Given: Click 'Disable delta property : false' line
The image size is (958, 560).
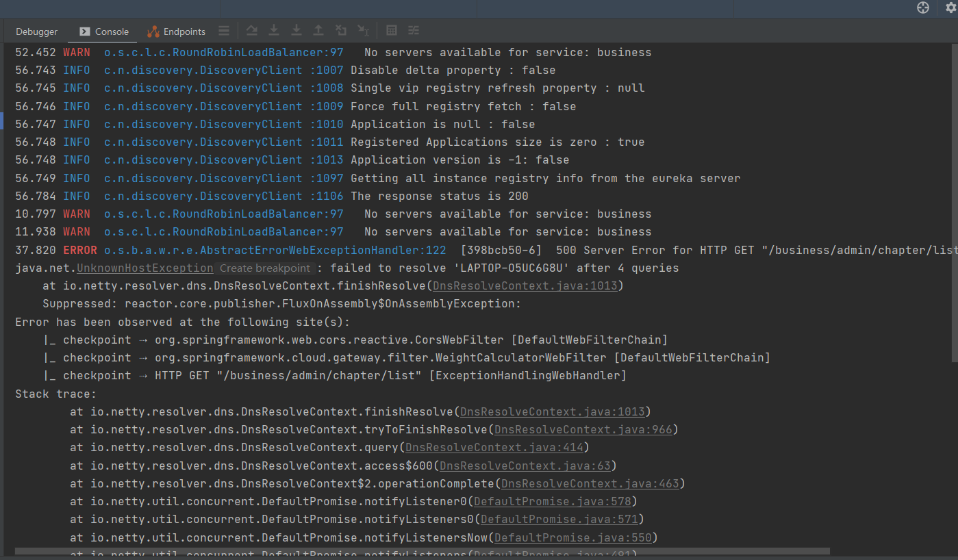Looking at the screenshot, I should (285, 71).
